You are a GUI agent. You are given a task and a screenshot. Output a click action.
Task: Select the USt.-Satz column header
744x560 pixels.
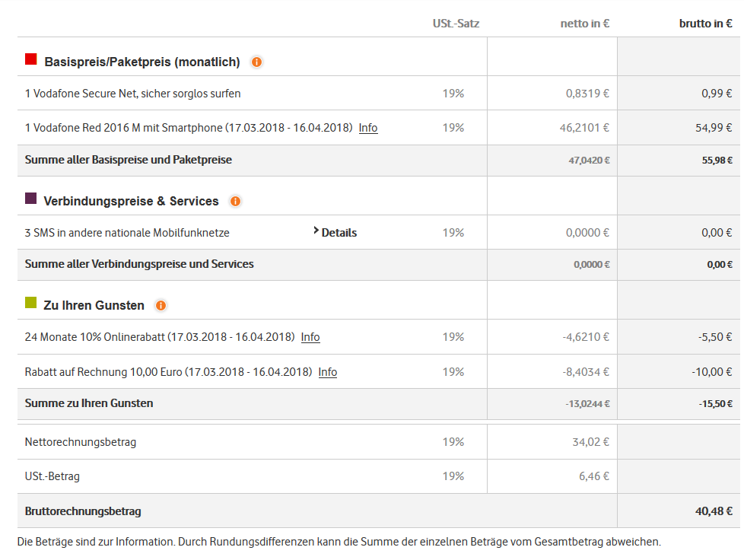point(456,24)
